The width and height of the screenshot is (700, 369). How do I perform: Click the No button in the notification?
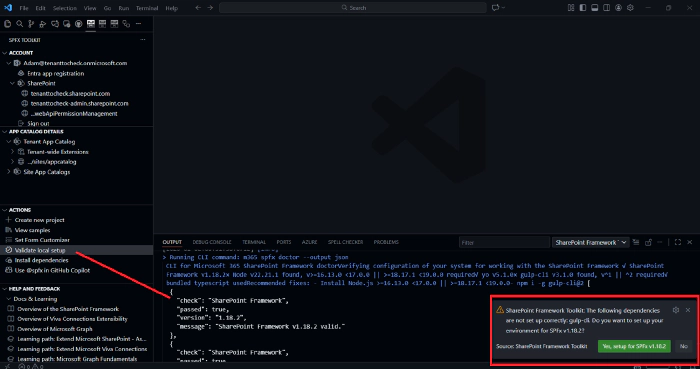683,346
